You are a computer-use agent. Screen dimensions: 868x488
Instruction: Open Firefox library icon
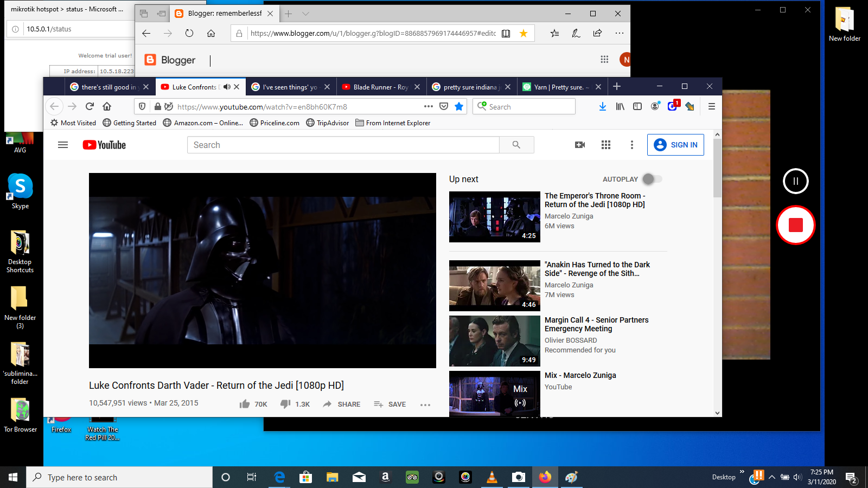tap(620, 106)
